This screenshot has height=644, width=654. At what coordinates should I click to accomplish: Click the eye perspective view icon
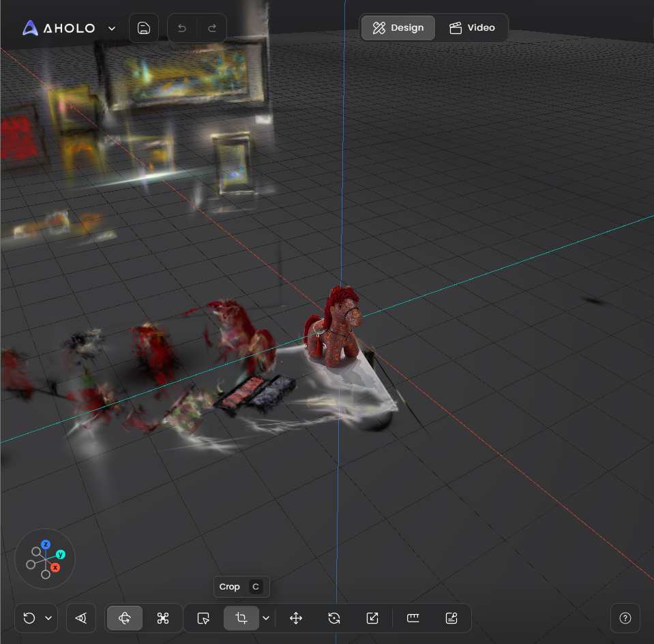[81, 617]
